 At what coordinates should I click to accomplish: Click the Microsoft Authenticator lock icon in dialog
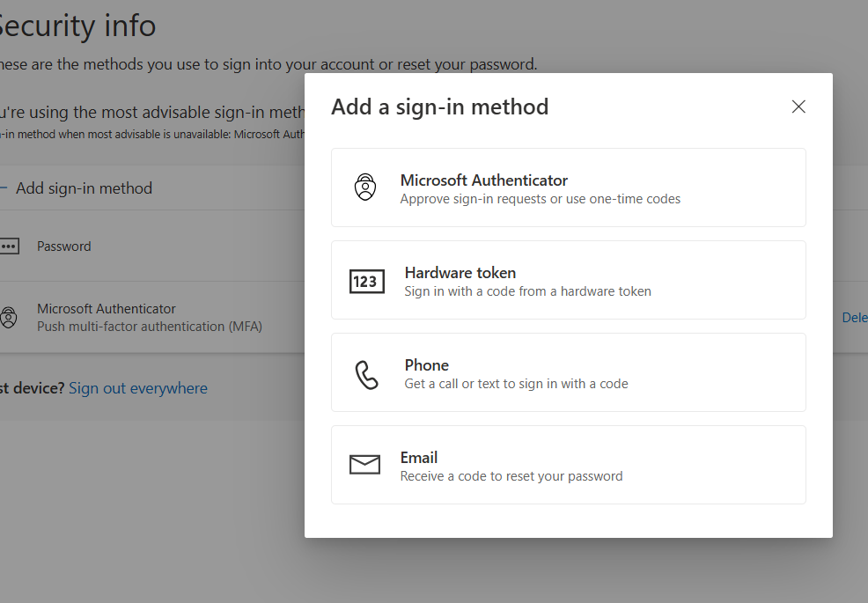[x=364, y=187]
